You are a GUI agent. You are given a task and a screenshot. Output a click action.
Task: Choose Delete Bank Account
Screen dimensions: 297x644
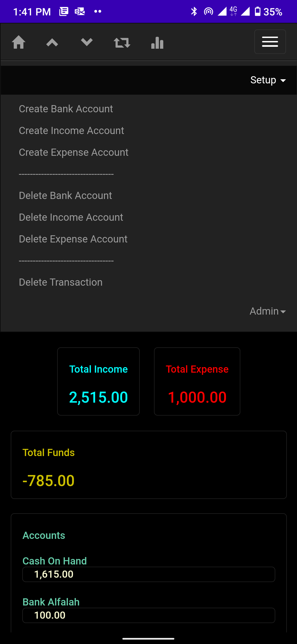65,196
